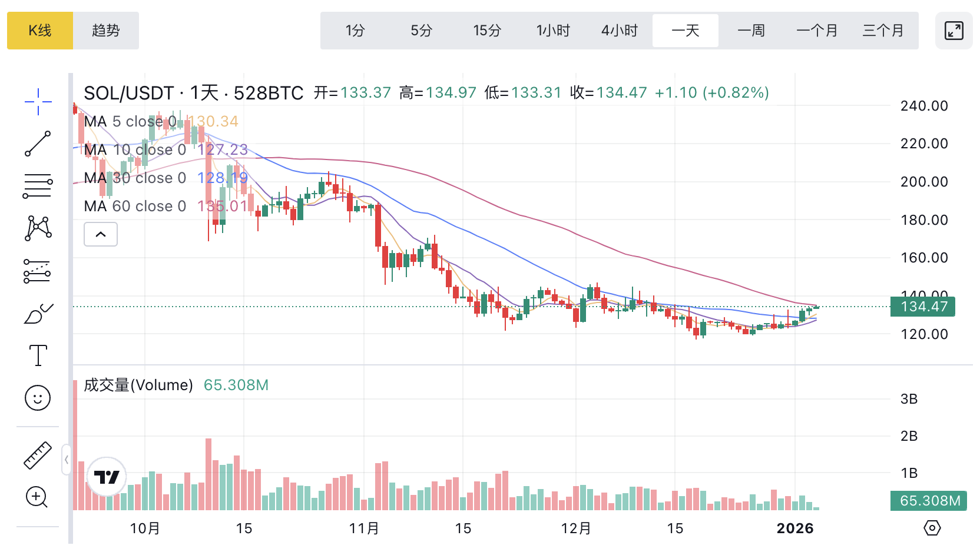Select the trend line drawing tool
The width and height of the screenshot is (980, 552).
coord(38,144)
